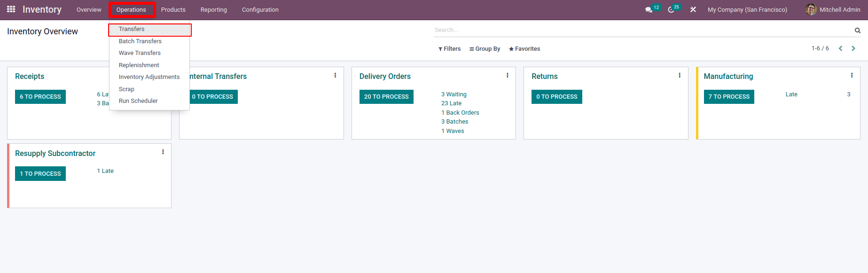Open the Products menu

point(173,9)
